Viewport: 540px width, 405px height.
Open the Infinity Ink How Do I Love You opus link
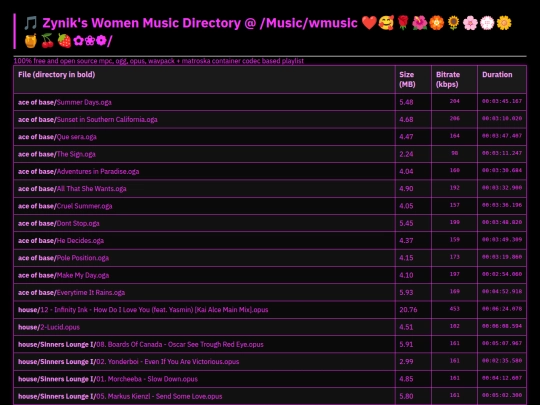154,310
